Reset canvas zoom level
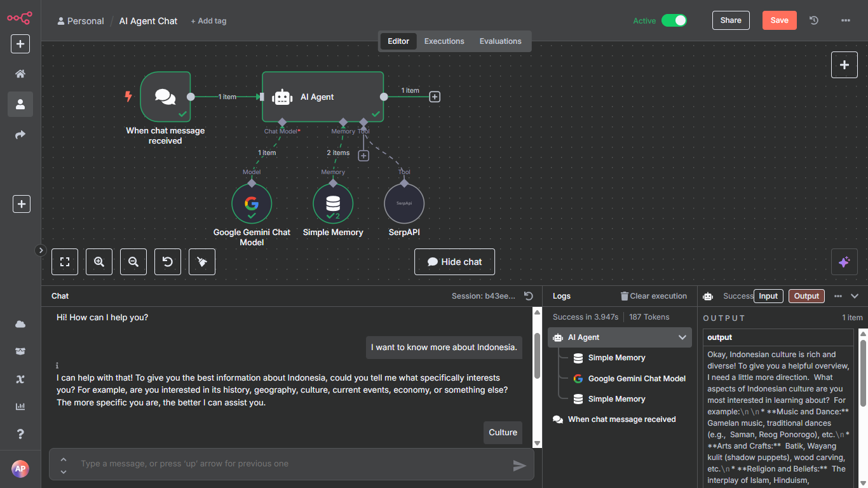The width and height of the screenshot is (868, 488). (x=168, y=261)
